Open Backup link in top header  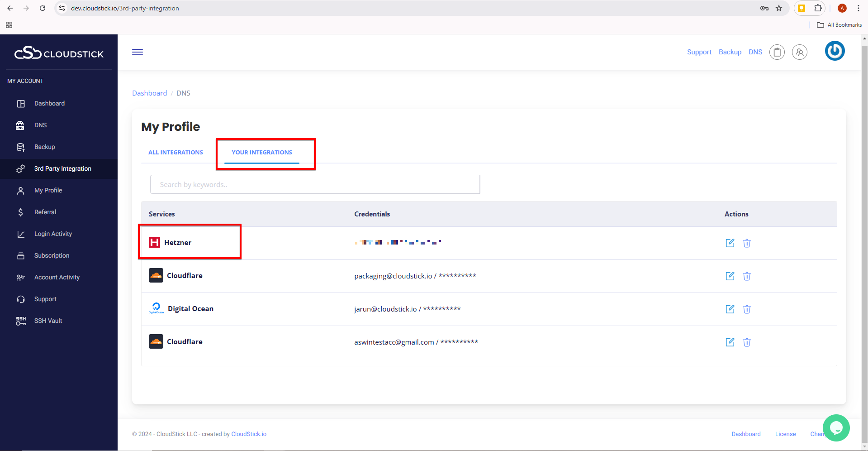[730, 52]
